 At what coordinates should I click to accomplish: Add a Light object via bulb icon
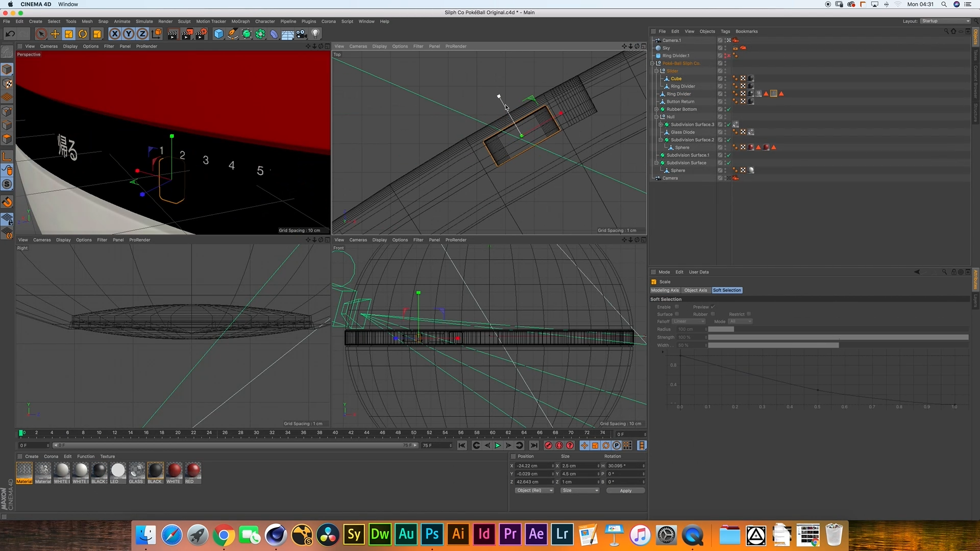pyautogui.click(x=315, y=34)
